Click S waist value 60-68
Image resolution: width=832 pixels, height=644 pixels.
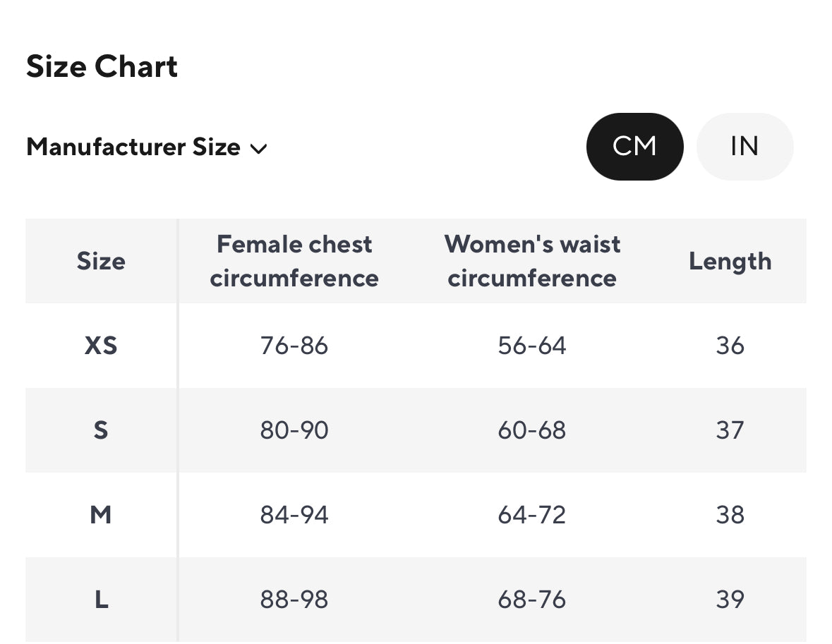pos(532,430)
